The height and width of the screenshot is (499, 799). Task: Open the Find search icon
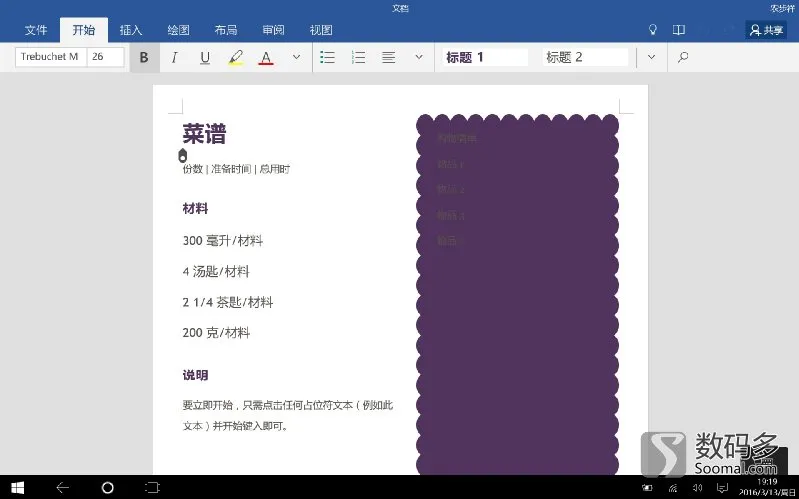[x=683, y=57]
